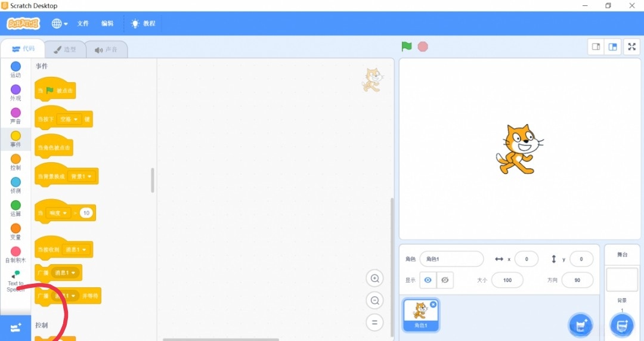Reset workspace zoom to default
The height and width of the screenshot is (341, 644).
(374, 323)
